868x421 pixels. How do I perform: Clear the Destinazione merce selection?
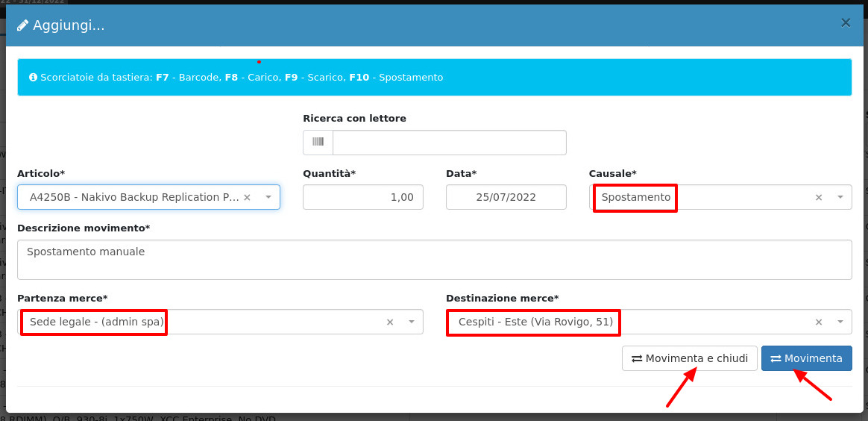pos(819,322)
